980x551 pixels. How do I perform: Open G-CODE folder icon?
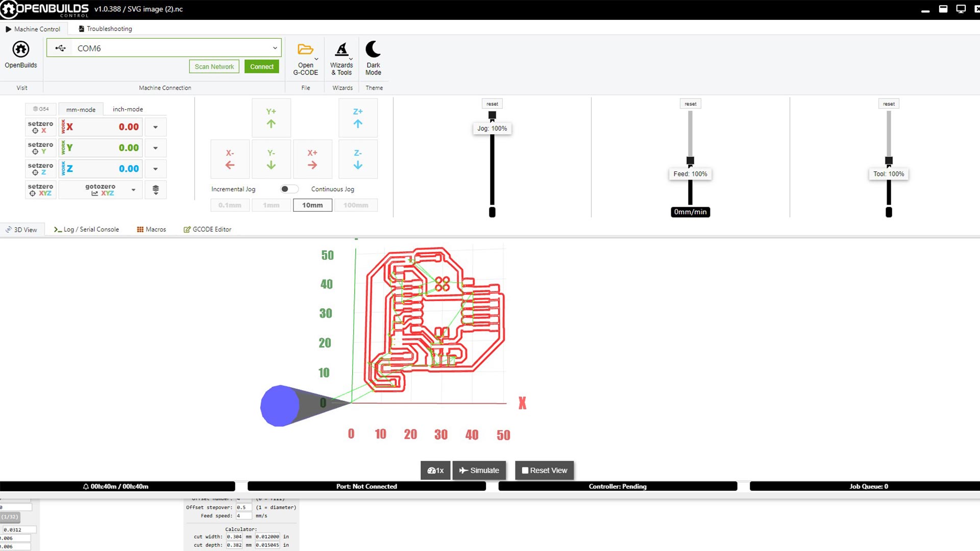(x=305, y=49)
